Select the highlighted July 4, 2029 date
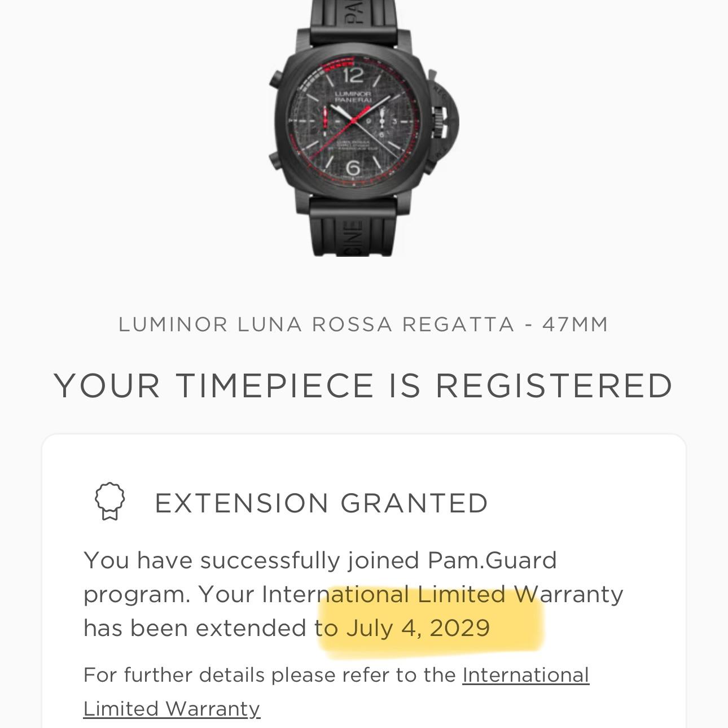This screenshot has height=728, width=728. (418, 626)
